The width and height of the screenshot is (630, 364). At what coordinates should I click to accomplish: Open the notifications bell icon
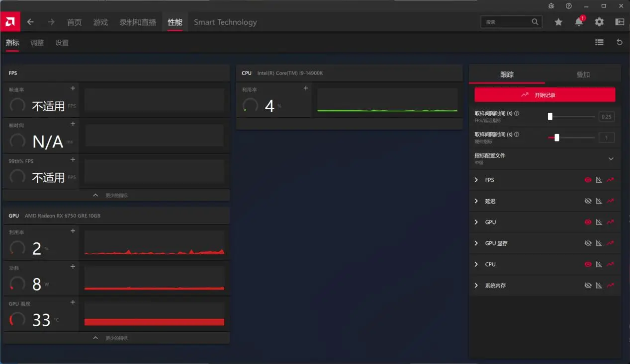tap(579, 22)
